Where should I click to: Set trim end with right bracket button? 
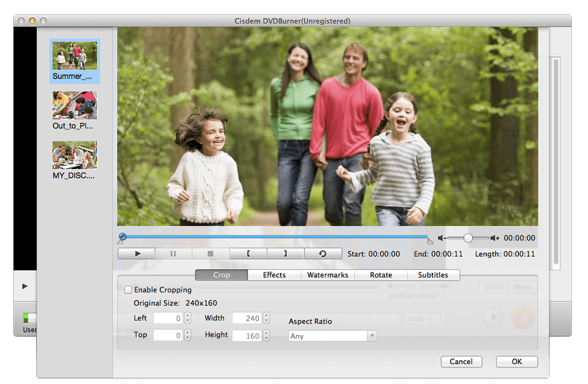[286, 254]
